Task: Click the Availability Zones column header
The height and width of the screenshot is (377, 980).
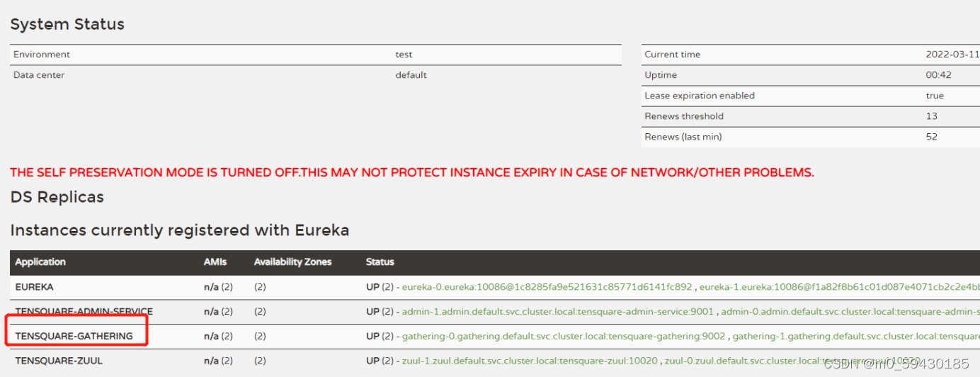Action: (x=292, y=262)
